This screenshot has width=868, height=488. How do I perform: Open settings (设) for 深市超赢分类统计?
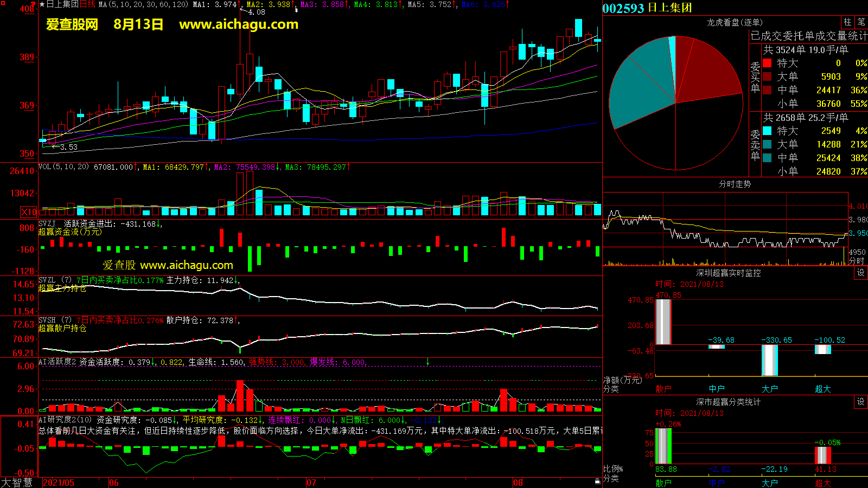860,402
